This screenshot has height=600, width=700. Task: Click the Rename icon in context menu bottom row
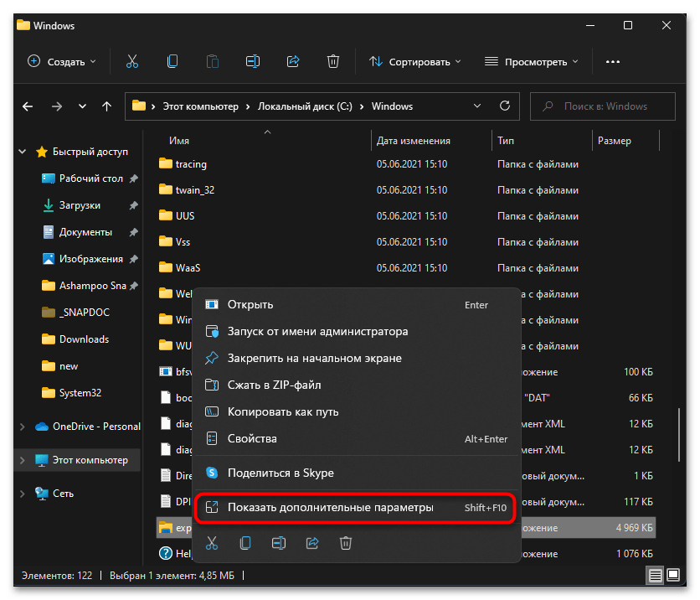coord(279,543)
